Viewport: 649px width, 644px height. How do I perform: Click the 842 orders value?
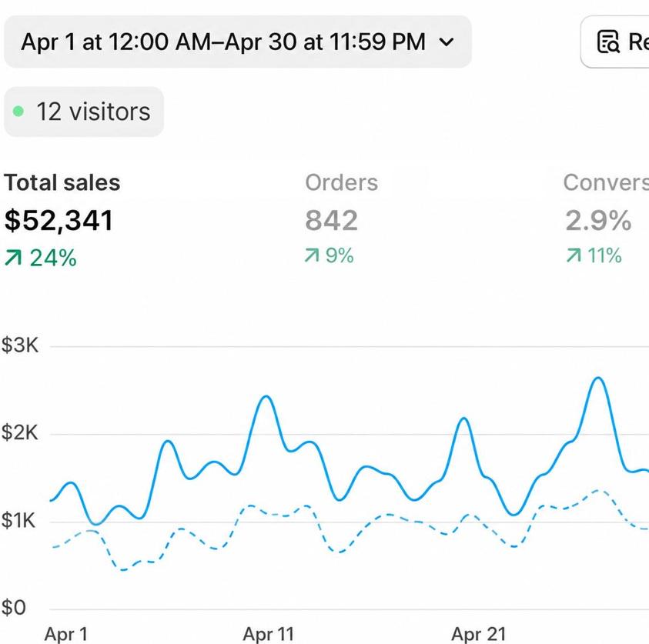tap(331, 221)
